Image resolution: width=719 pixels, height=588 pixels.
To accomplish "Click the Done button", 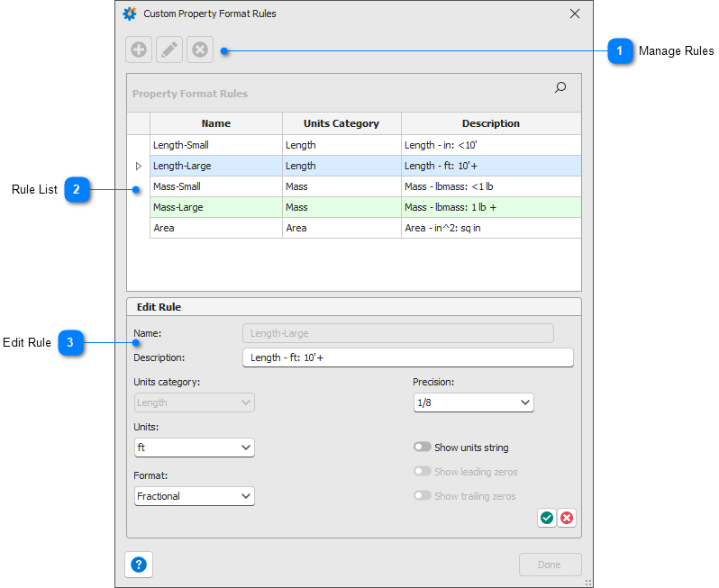I will [x=550, y=565].
